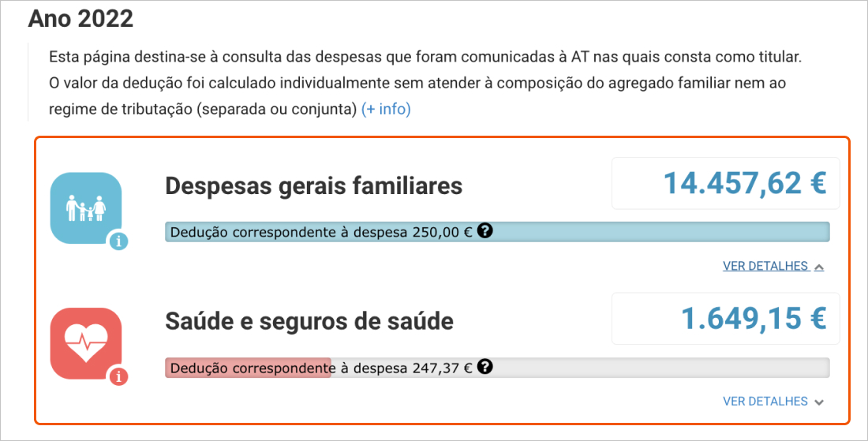Click the gray unfilled part of health deduction bar
The image size is (868, 441).
[663, 368]
